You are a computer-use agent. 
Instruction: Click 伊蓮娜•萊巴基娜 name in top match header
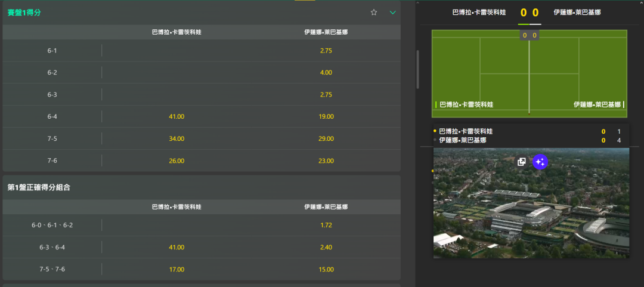(x=577, y=13)
